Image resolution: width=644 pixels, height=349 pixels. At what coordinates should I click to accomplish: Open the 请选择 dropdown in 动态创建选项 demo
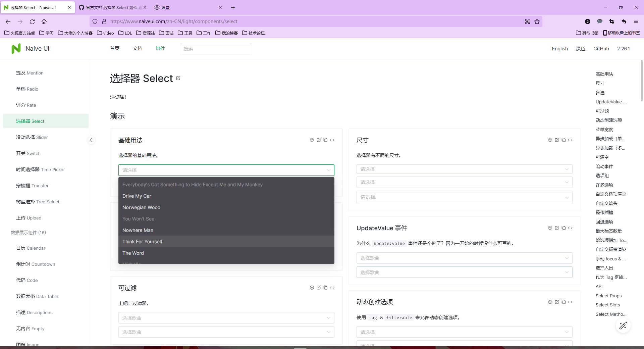coord(464,332)
